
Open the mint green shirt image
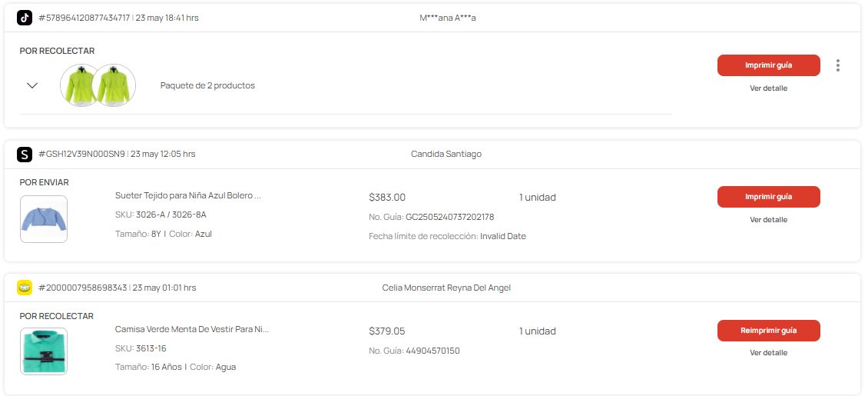tap(44, 351)
